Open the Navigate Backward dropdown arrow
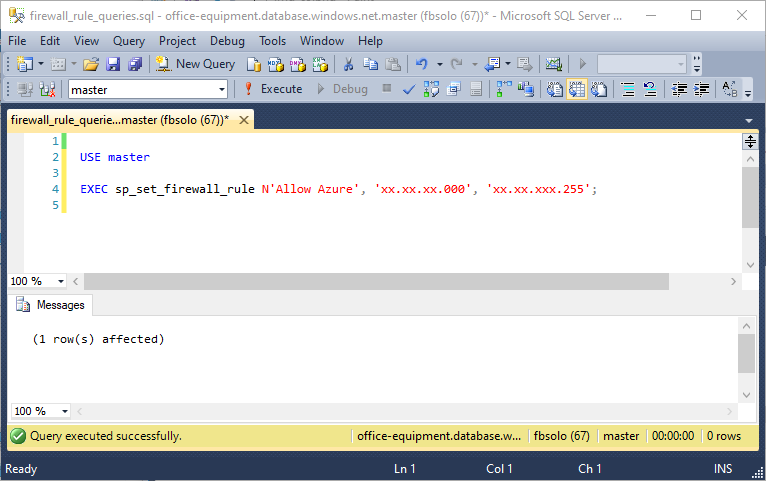The width and height of the screenshot is (766, 481). [508, 64]
